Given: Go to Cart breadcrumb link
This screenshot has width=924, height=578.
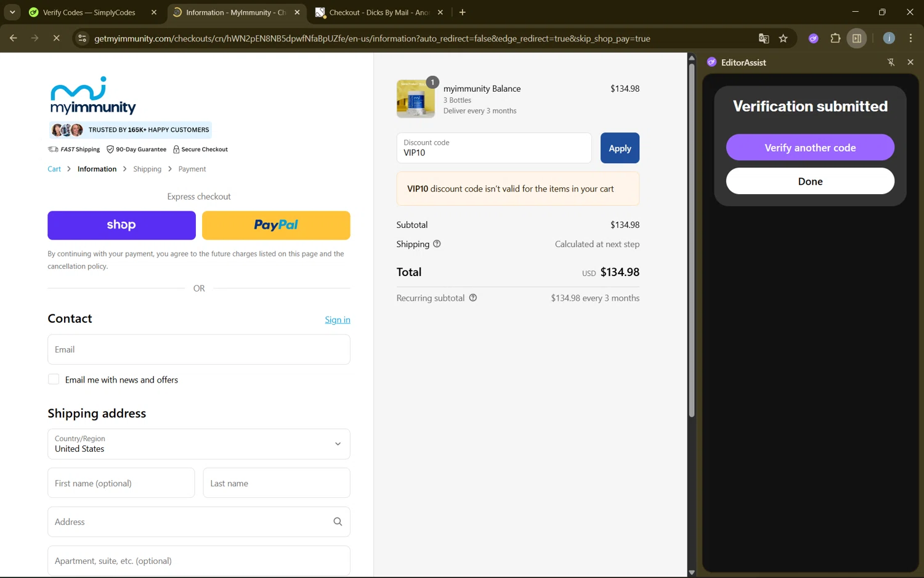Looking at the screenshot, I should pos(54,169).
